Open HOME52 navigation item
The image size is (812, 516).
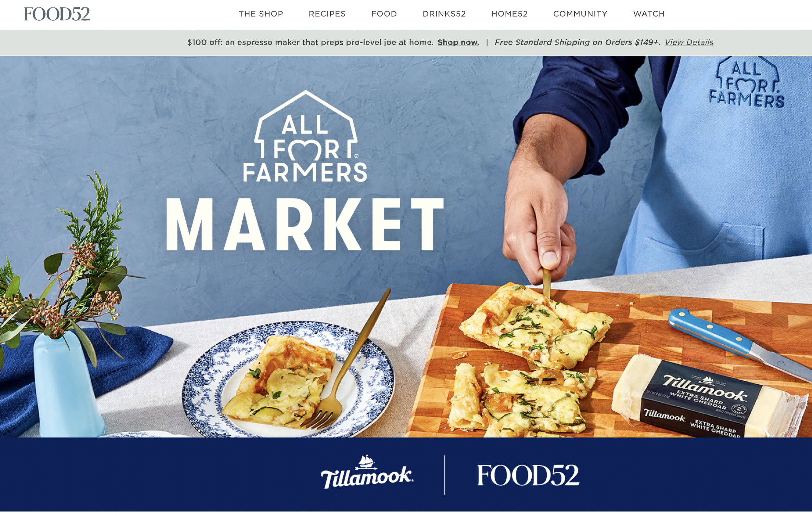tap(510, 14)
